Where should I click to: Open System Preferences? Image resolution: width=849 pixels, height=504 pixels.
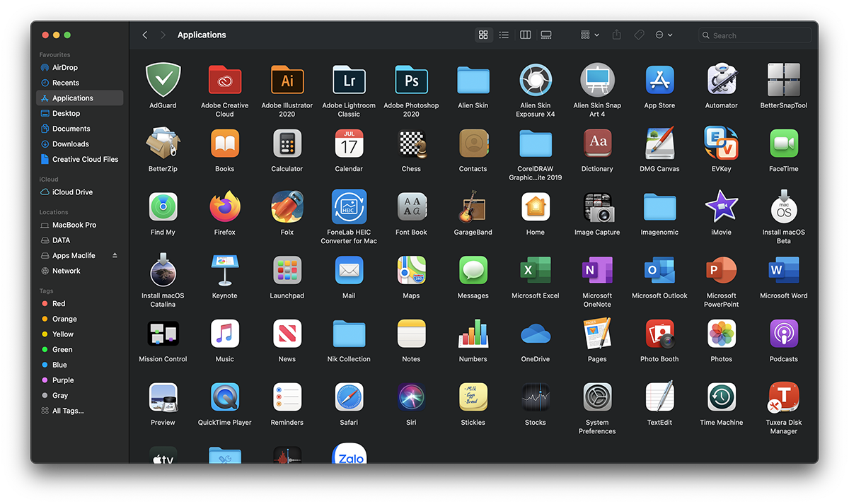[597, 397]
